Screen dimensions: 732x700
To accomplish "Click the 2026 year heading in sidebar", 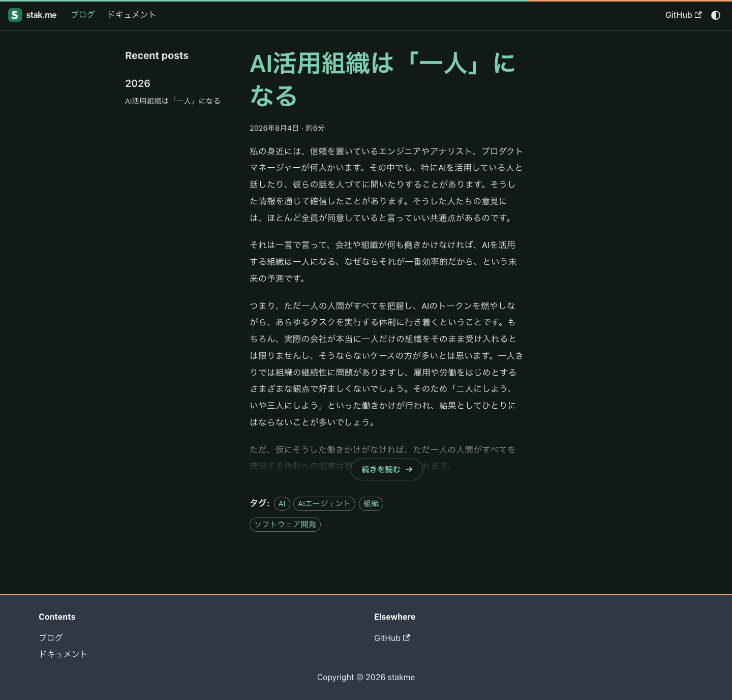I will [138, 83].
